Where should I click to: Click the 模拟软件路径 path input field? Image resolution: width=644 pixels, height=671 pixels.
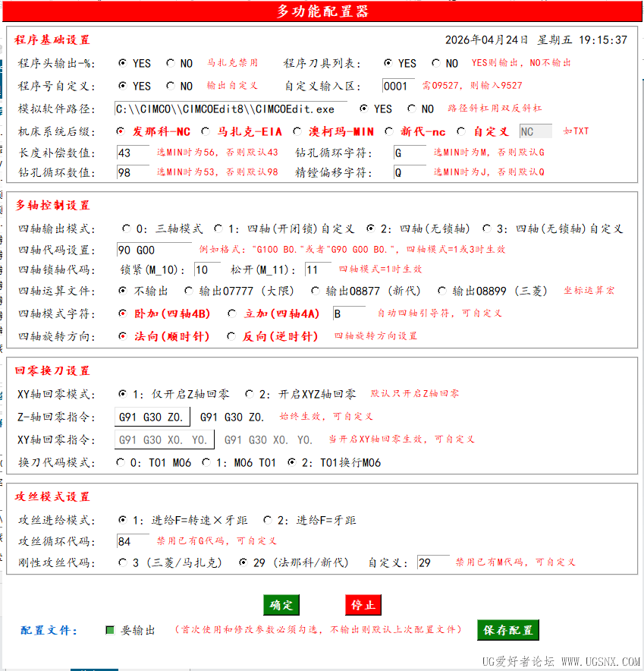(231, 109)
